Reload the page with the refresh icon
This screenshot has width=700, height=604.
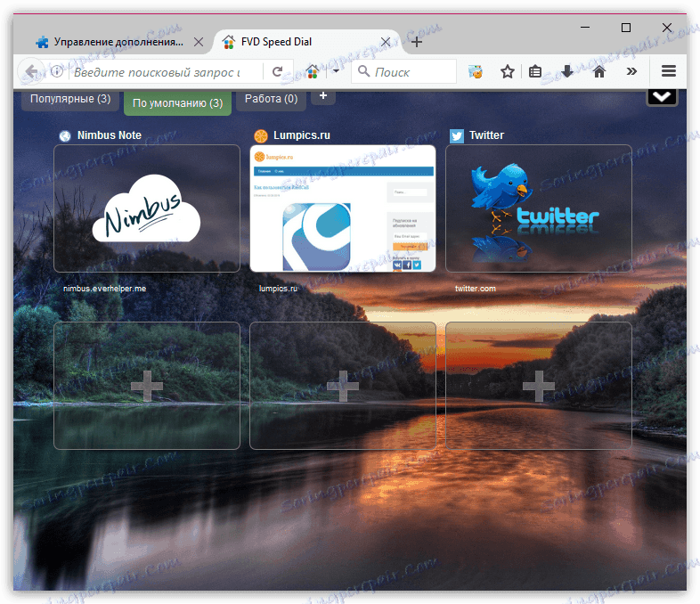tap(277, 71)
